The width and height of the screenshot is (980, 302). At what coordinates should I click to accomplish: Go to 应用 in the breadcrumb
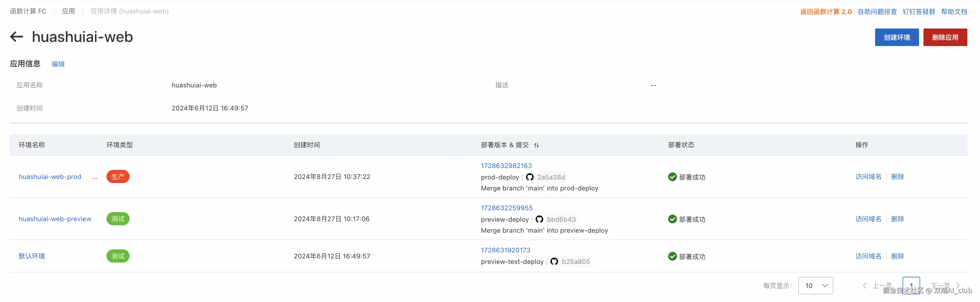[x=68, y=11]
